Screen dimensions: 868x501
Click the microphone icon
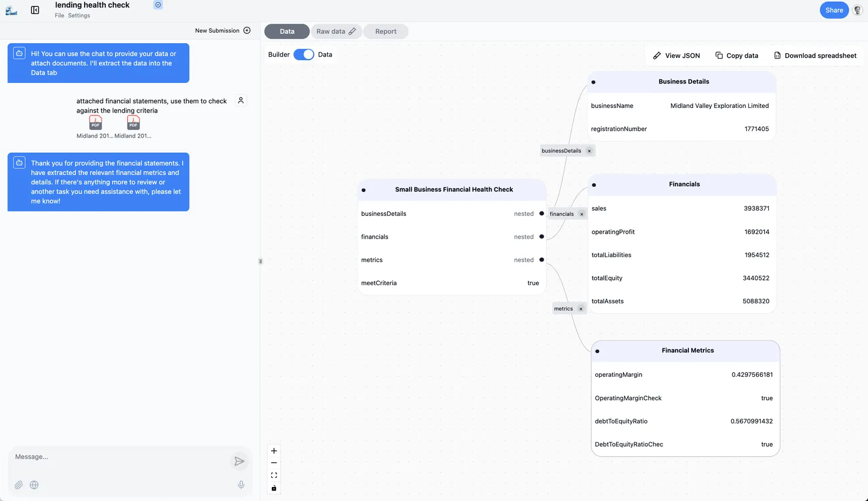point(241,485)
